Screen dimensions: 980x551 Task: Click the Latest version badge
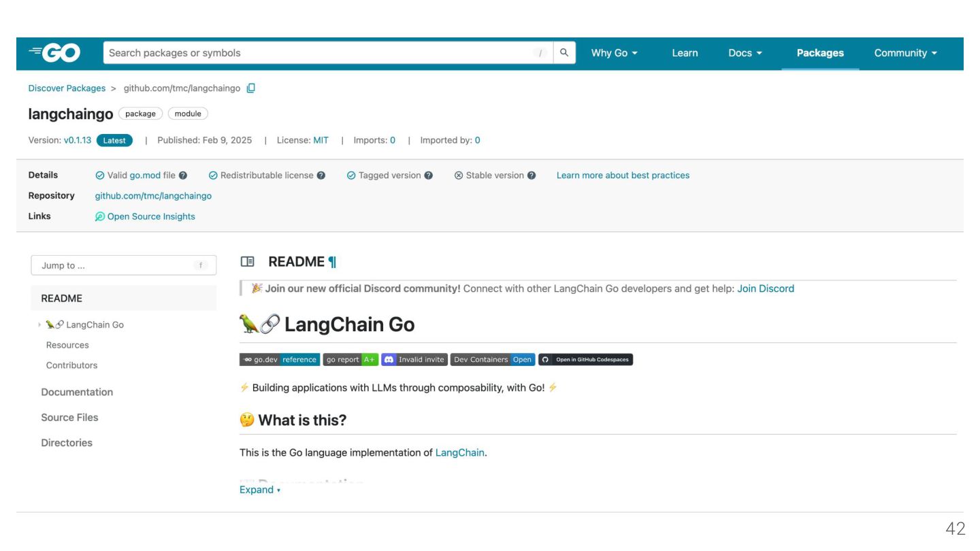(x=114, y=141)
